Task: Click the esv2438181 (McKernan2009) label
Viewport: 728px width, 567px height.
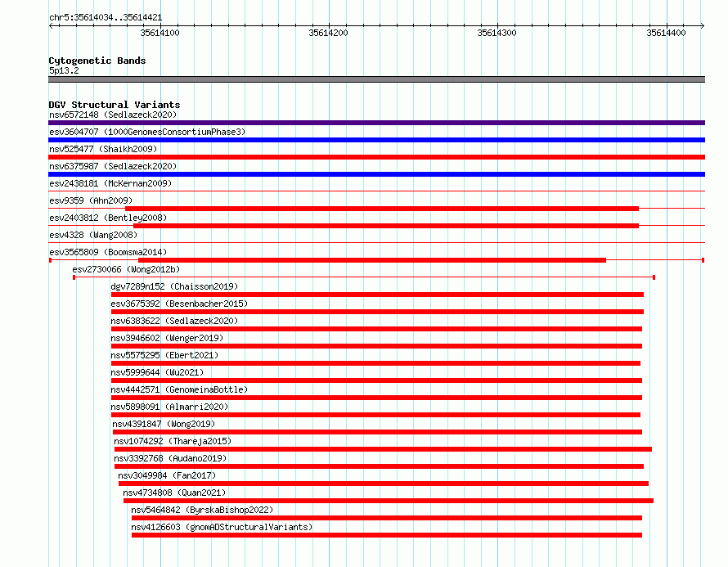Action: coord(110,183)
